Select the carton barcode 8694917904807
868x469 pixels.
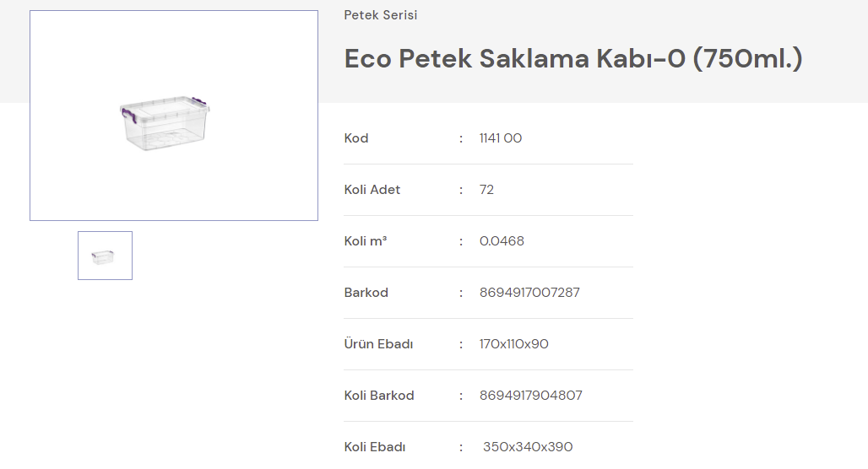point(531,396)
